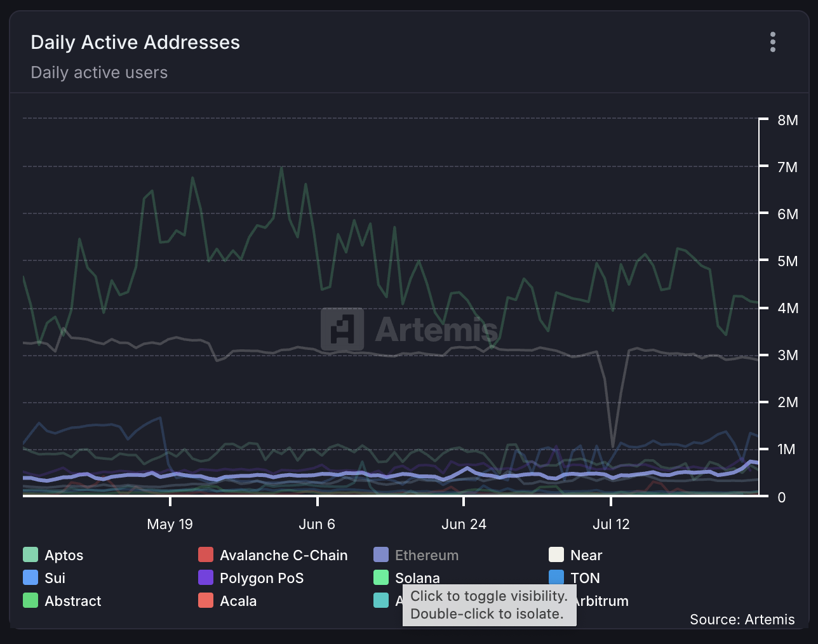Toggle Polygon PoS legend entry
Screen dimensions: 818x644
pyautogui.click(x=251, y=578)
